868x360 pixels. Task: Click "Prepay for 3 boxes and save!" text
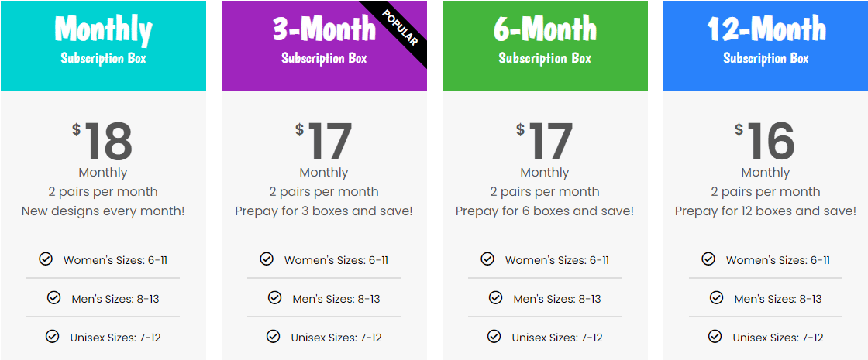pyautogui.click(x=324, y=211)
